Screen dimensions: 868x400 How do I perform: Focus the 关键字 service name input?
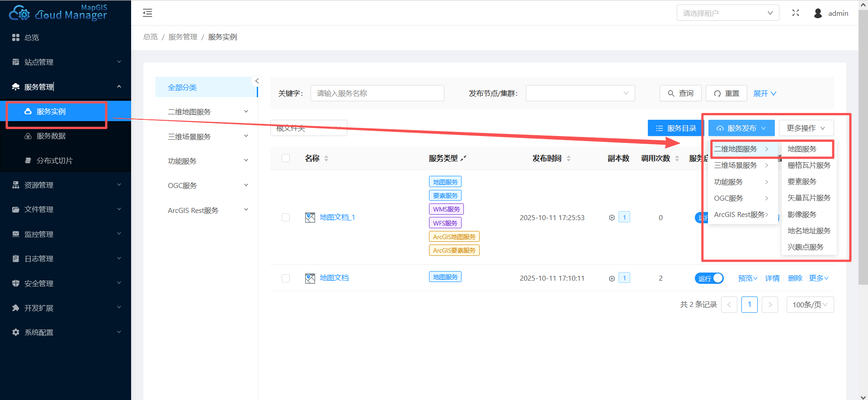click(x=377, y=93)
